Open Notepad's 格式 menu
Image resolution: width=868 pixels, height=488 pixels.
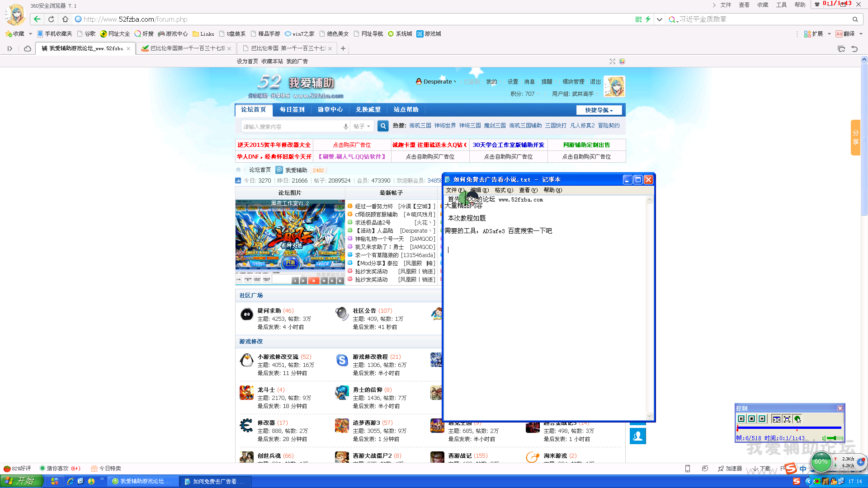(504, 190)
